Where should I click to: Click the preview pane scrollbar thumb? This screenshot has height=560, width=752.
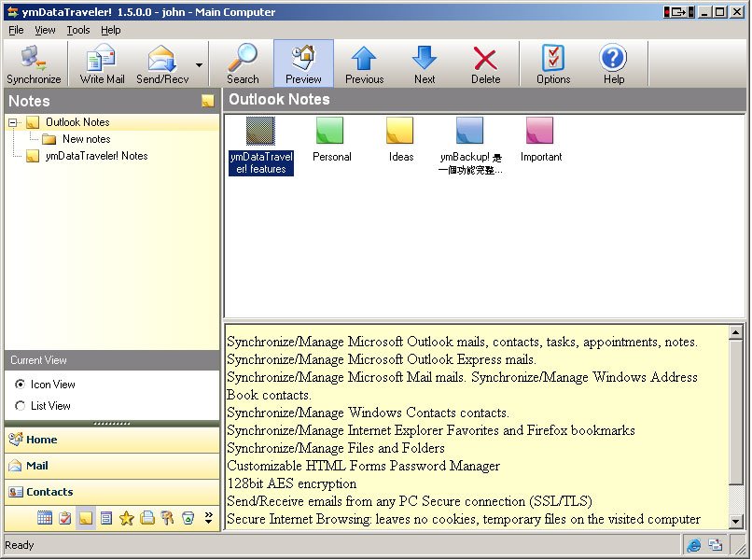736,412
